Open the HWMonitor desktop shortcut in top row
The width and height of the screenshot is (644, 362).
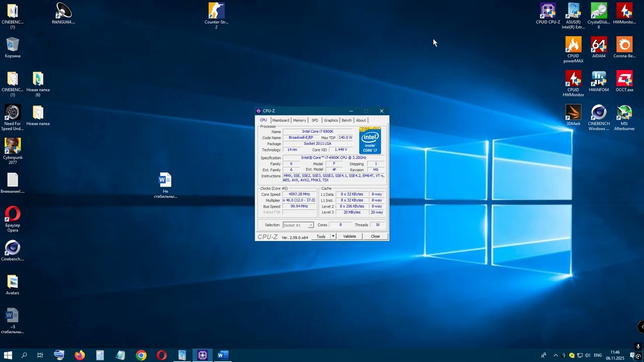click(624, 14)
